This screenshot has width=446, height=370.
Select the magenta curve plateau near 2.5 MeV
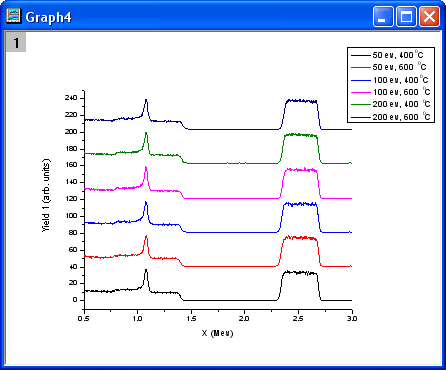point(301,170)
